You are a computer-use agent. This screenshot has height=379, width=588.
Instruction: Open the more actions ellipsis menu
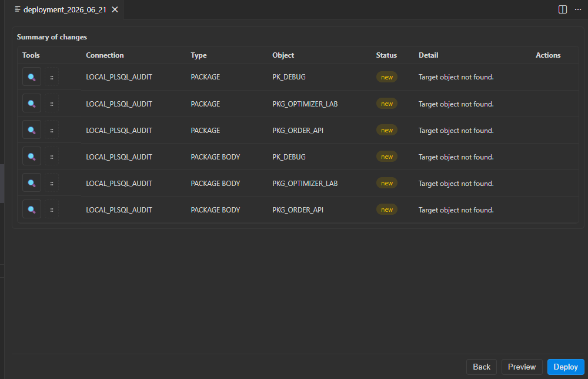tap(578, 9)
